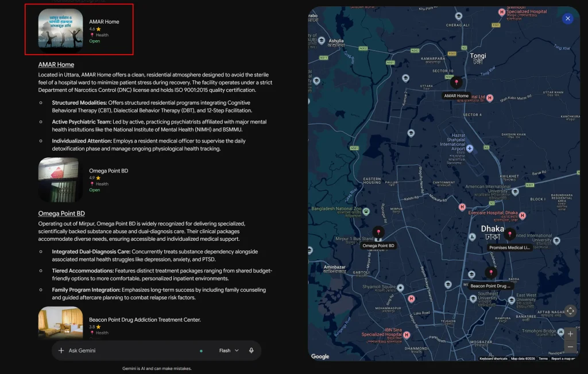The image size is (588, 374).
Task: Open the AMAR Home photo thumbnail
Action: [x=60, y=30]
